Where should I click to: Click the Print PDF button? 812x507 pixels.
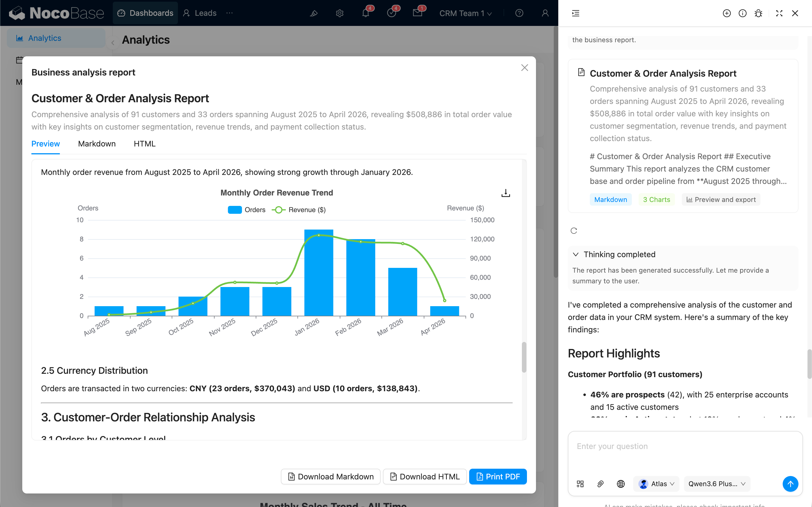[x=498, y=477]
